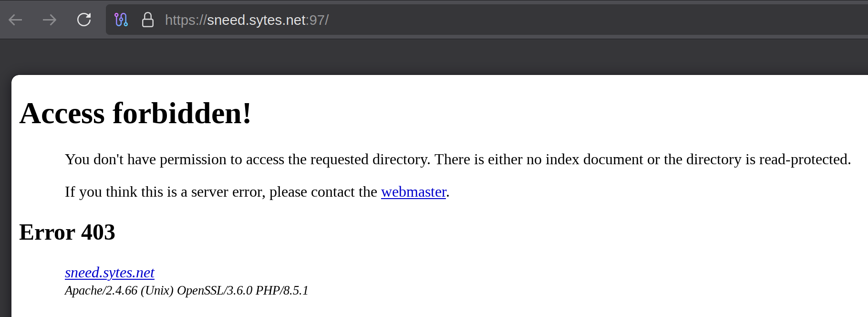Viewport: 868px width, 317px height.
Task: Open site security info via padlock
Action: coord(148,20)
